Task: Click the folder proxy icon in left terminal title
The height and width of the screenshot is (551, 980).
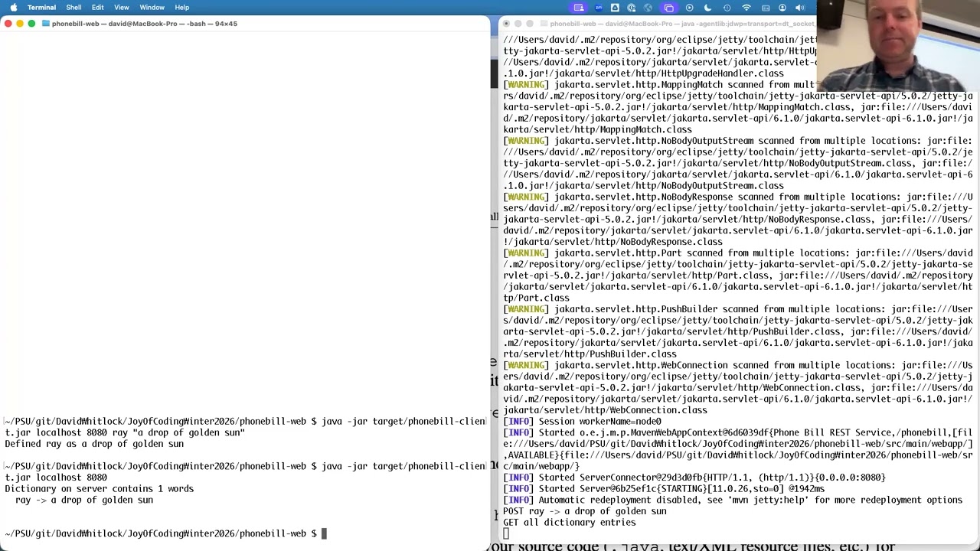Action: [x=46, y=24]
